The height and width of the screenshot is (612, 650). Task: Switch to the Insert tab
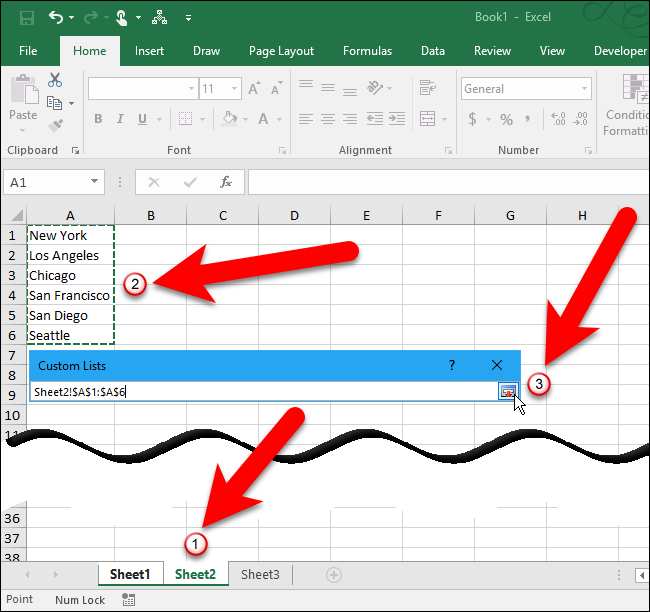pos(149,51)
